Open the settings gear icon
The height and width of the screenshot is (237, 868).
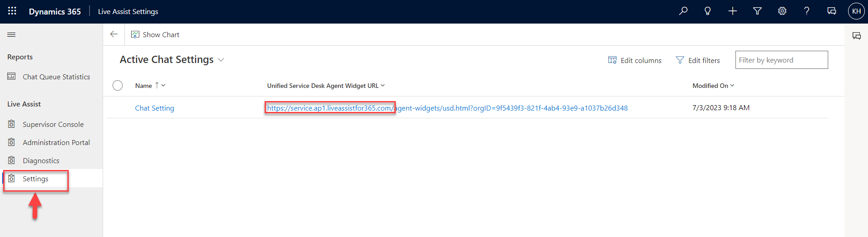pyautogui.click(x=782, y=11)
